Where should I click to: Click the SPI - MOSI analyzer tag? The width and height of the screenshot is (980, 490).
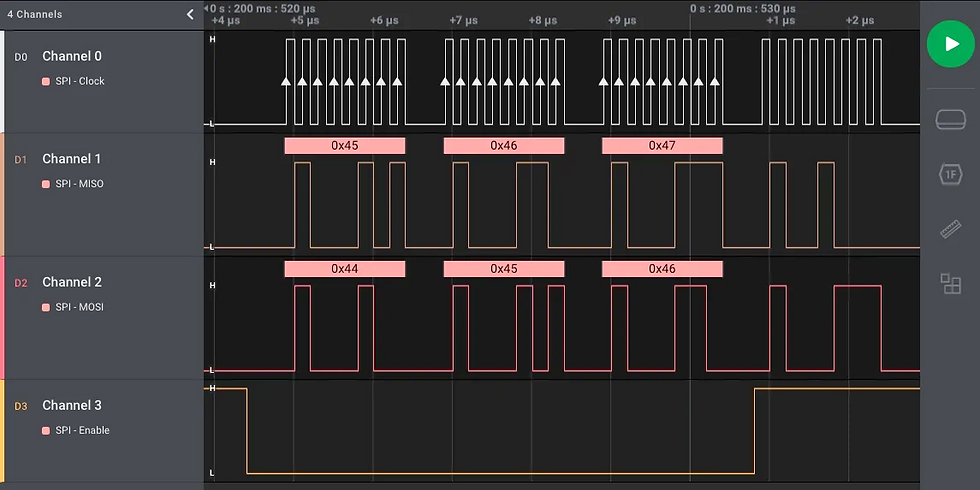tap(79, 307)
